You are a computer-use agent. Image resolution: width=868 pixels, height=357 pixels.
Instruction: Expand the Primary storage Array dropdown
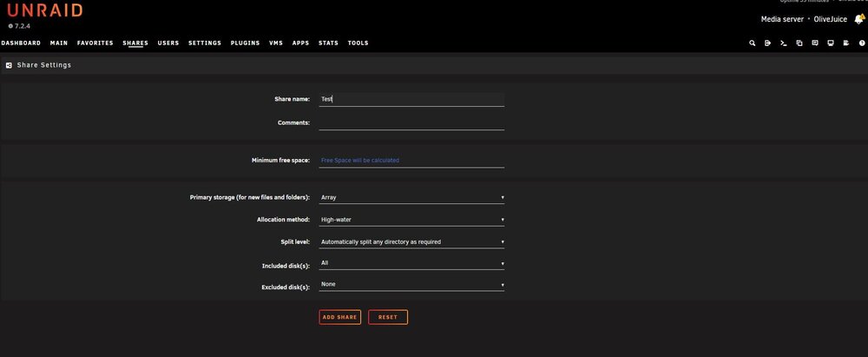411,197
